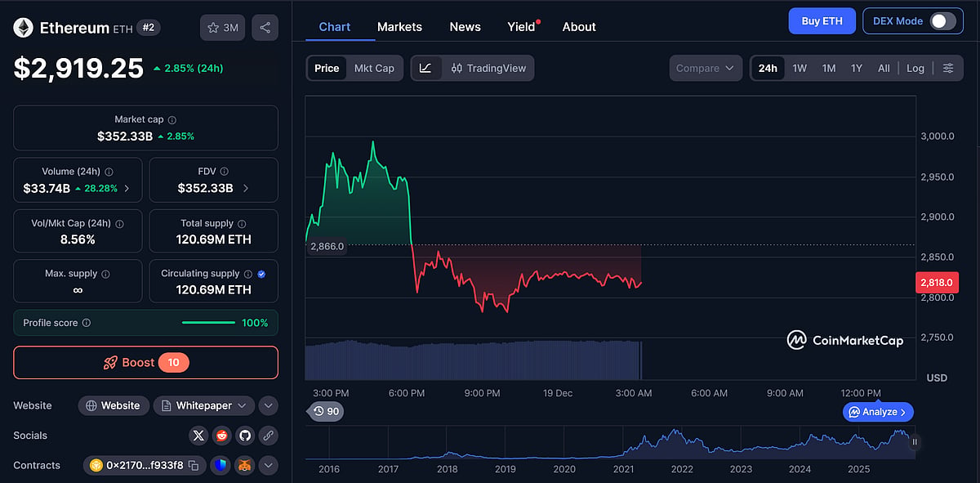Show Market cap info tooltip icon

tap(171, 120)
